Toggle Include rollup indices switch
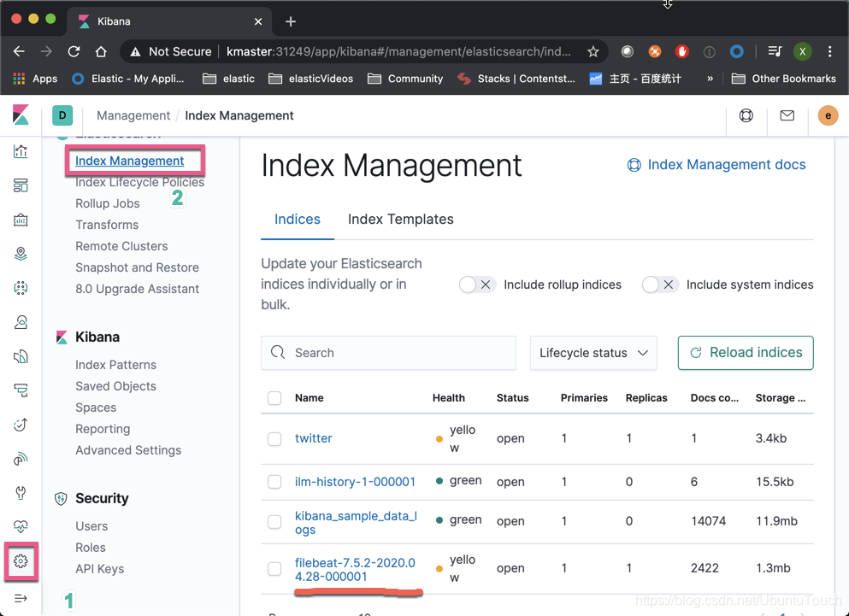 point(477,285)
